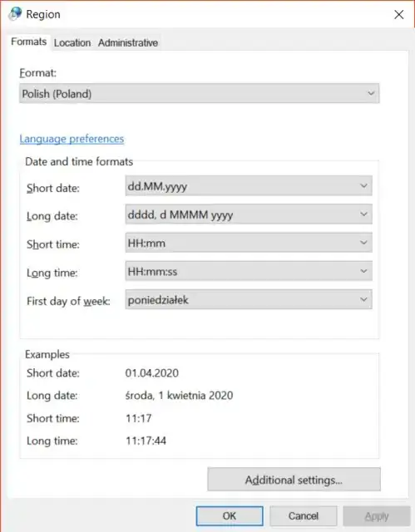Expand the Short date format dropdown
This screenshot has width=415, height=532.
coord(249,186)
